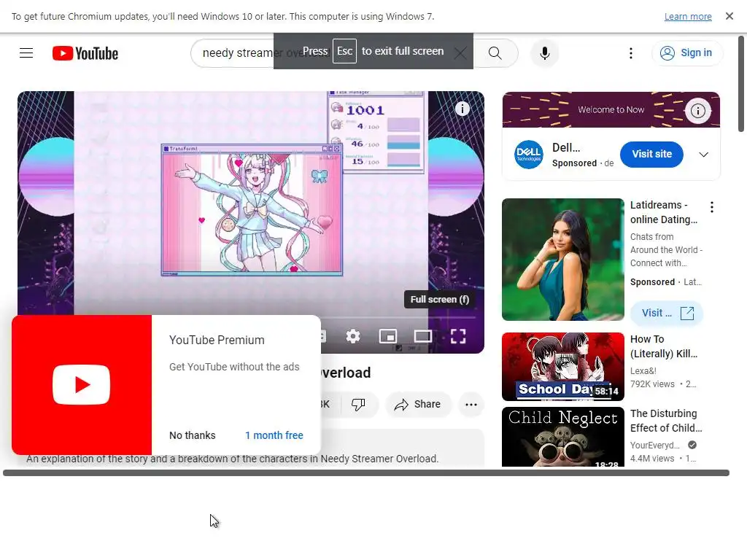This screenshot has height=560, width=747.
Task: Click the Sign in button
Action: point(686,52)
